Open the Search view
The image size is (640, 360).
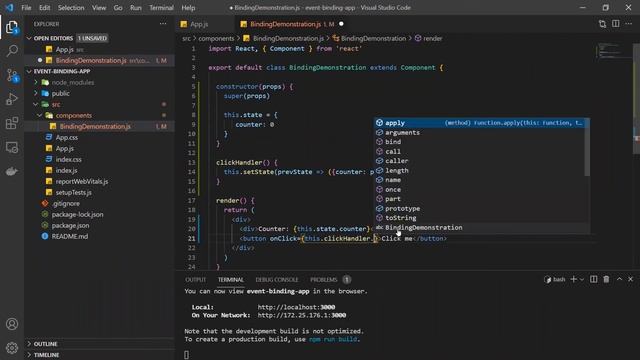(12, 51)
